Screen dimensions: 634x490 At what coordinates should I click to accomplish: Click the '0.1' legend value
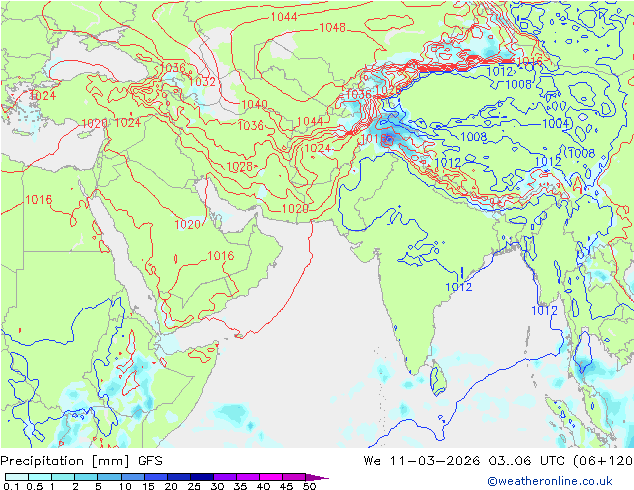tap(11, 486)
